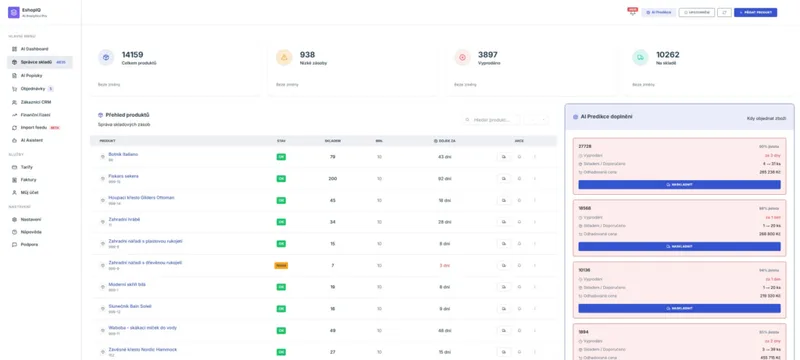Open the three-dot menu for Zahradní hrábě
The height and width of the screenshot is (360, 800).
(x=535, y=222)
